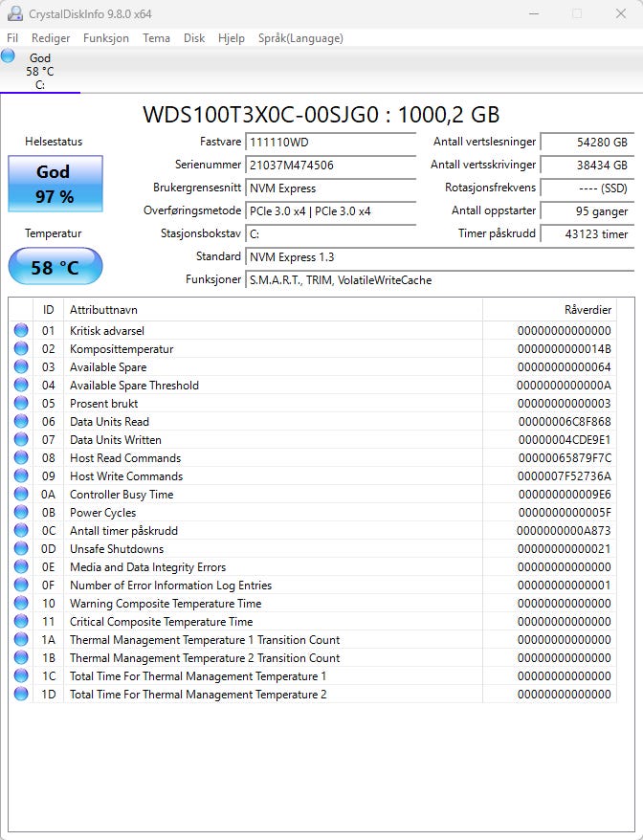Click the Rotasjonsfrekvens value ---- (SSD)
Screen dimensions: 643x840
tap(588, 188)
